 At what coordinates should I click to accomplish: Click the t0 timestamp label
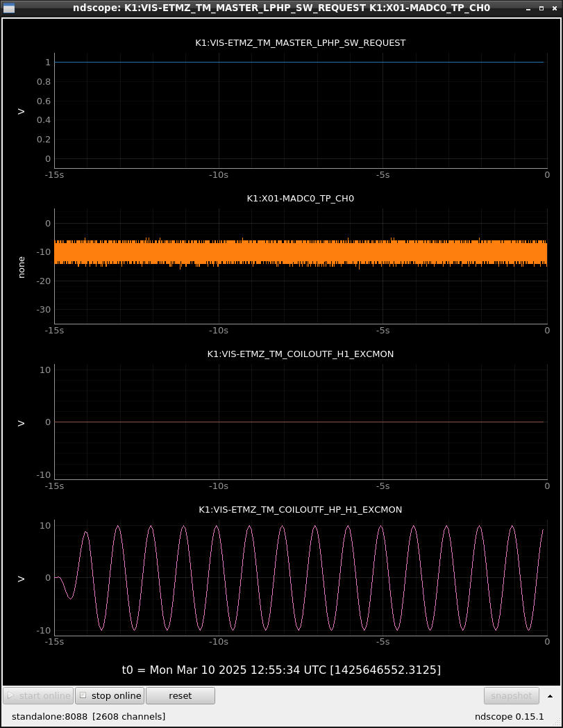click(281, 670)
